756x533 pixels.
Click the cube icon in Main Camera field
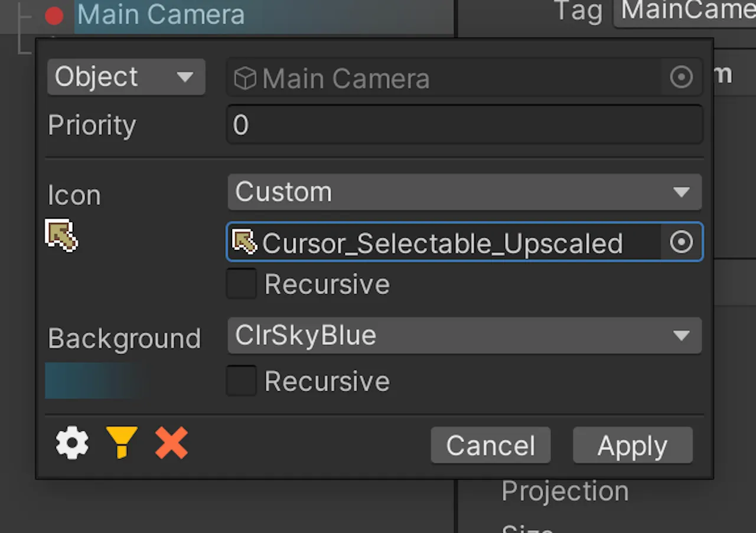click(x=245, y=78)
